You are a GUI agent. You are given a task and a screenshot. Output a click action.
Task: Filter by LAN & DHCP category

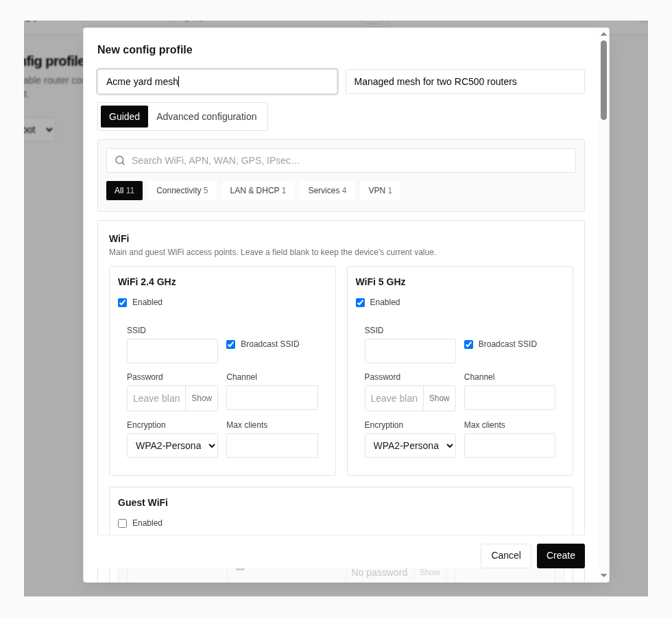(258, 191)
